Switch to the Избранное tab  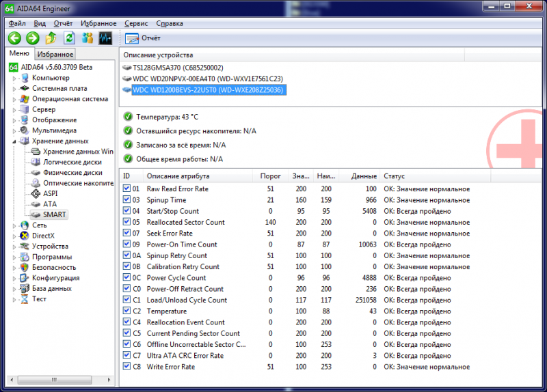pos(55,54)
